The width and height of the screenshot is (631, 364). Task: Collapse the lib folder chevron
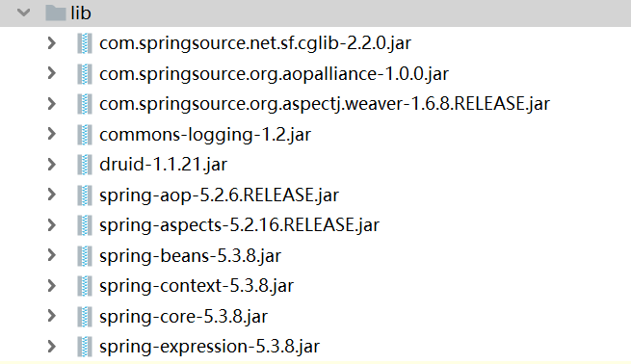24,13
